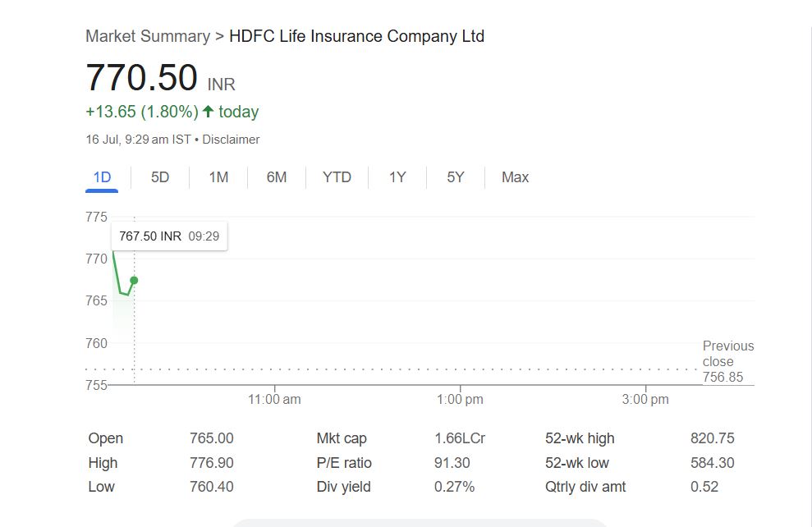
Task: Select the Max time range
Action: (x=515, y=177)
